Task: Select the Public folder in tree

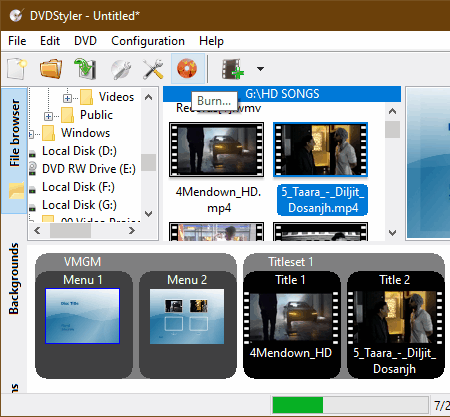Action: click(96, 115)
